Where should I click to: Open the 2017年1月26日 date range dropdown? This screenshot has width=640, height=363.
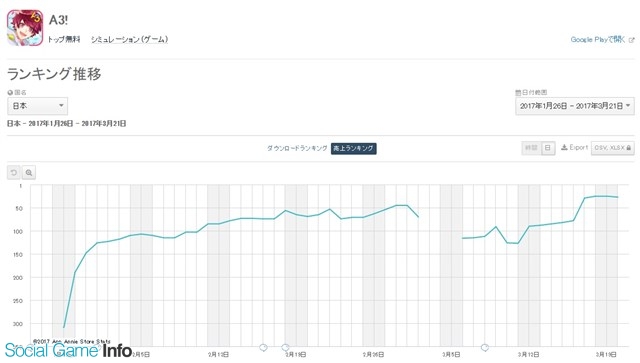pos(575,106)
